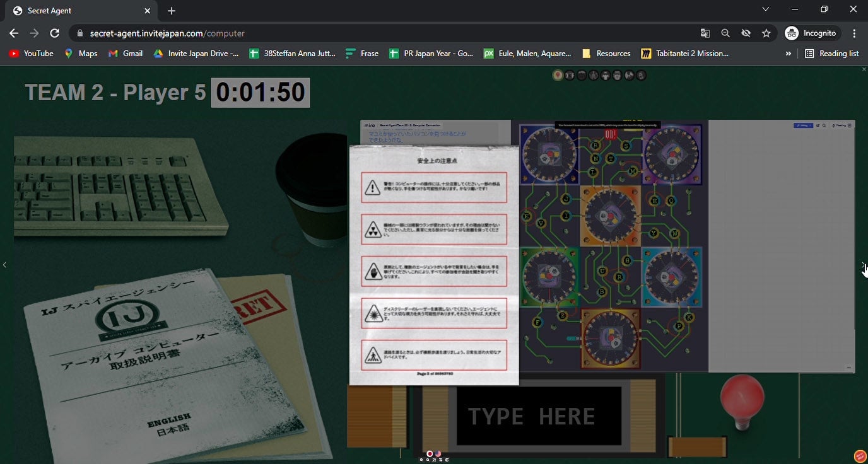Open a new browser tab
The height and width of the screenshot is (464, 868).
tap(172, 11)
